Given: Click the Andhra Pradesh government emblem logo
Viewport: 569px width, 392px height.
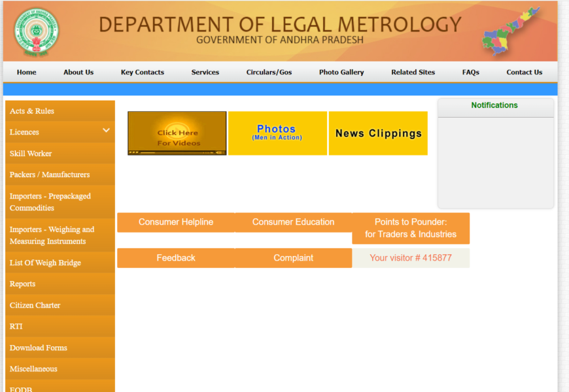Looking at the screenshot, I should tap(35, 31).
